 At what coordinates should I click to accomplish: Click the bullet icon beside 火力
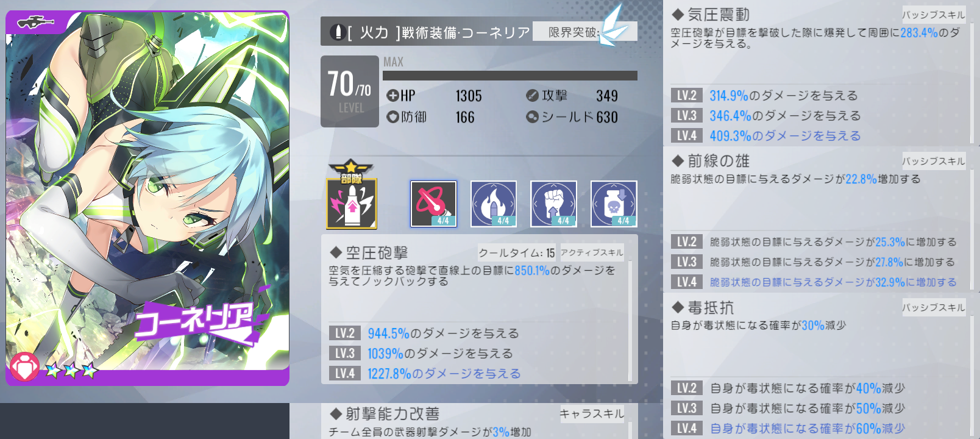pos(338,32)
